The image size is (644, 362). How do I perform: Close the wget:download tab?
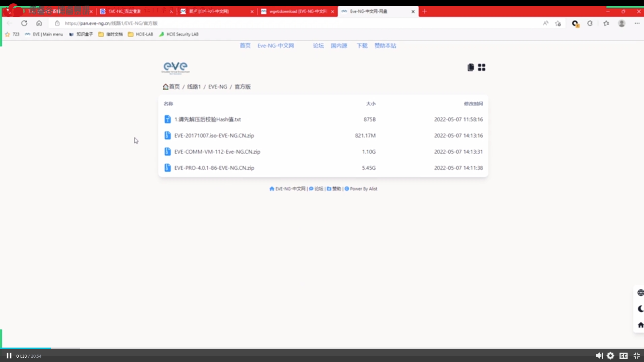[332, 11]
